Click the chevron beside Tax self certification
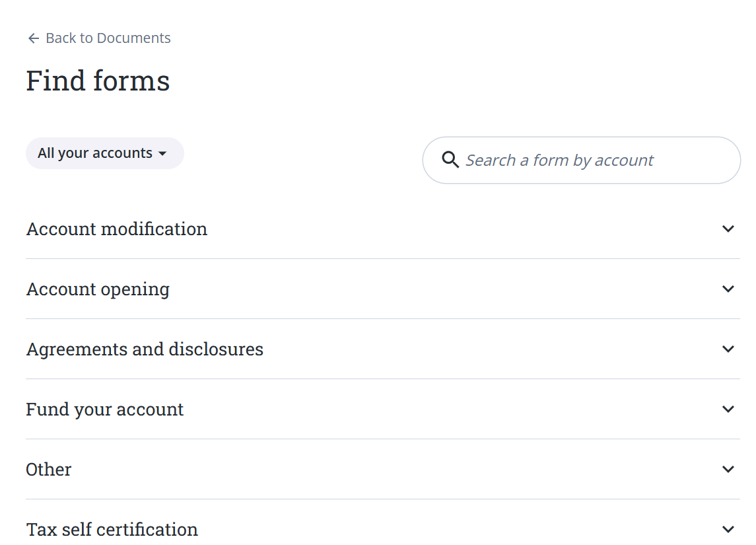 click(728, 528)
